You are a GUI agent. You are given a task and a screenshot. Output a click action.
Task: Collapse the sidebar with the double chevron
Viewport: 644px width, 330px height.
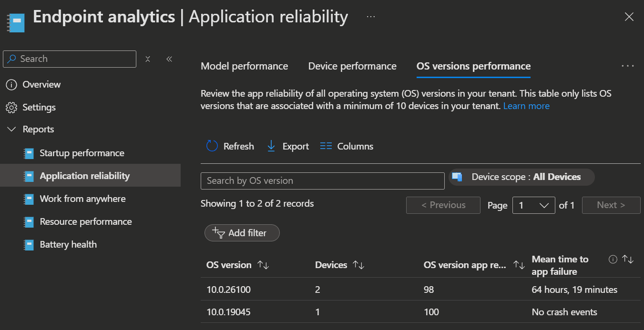[169, 59]
